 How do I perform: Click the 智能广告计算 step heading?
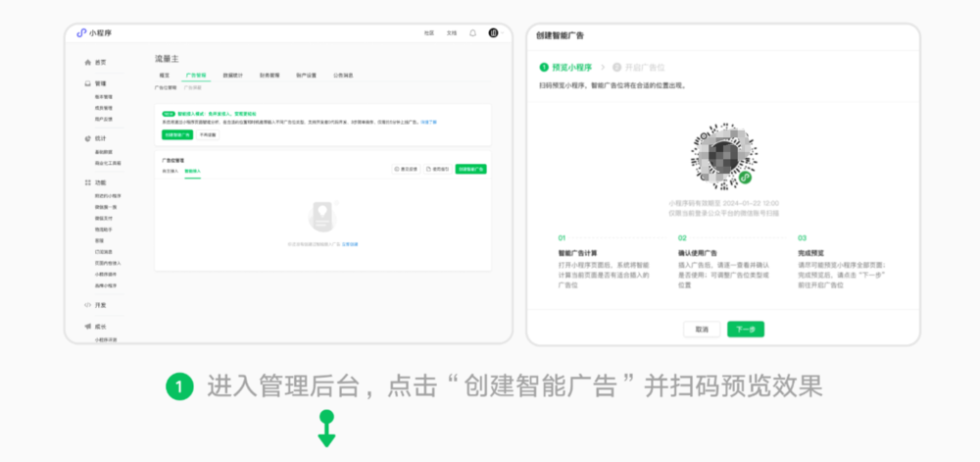point(577,254)
